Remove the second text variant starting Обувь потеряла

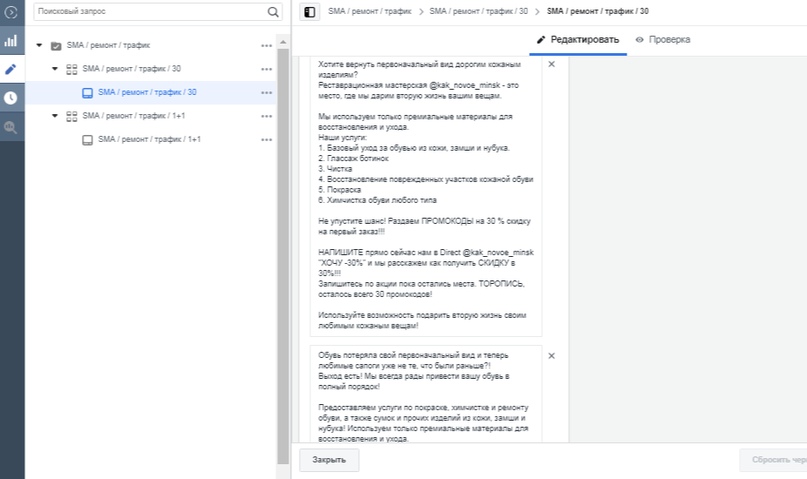551,356
